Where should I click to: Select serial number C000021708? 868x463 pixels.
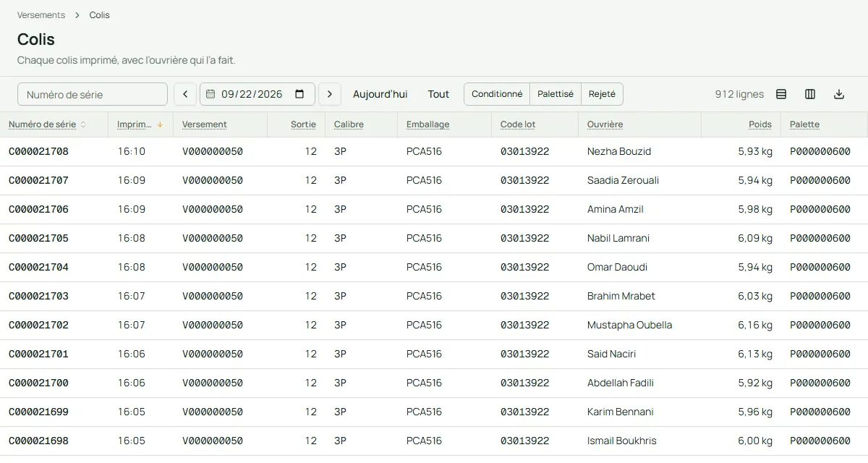coord(38,152)
